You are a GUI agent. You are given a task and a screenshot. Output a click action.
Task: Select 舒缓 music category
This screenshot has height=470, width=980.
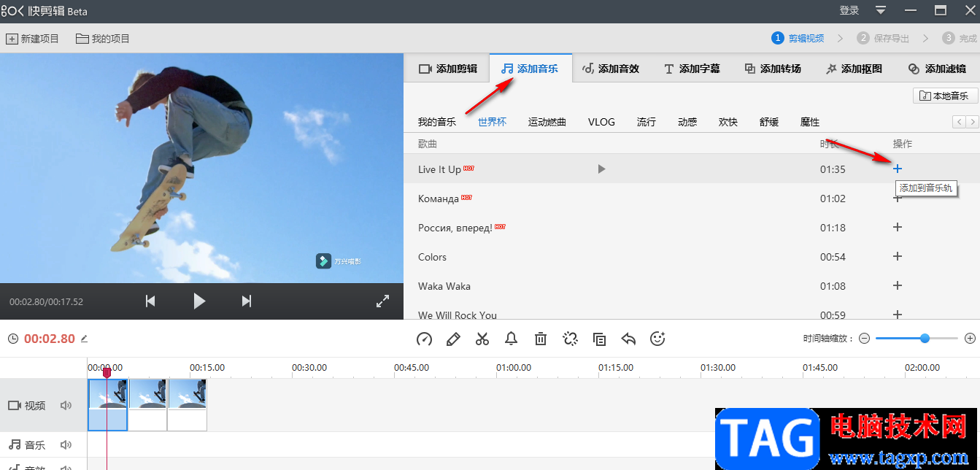tap(769, 122)
